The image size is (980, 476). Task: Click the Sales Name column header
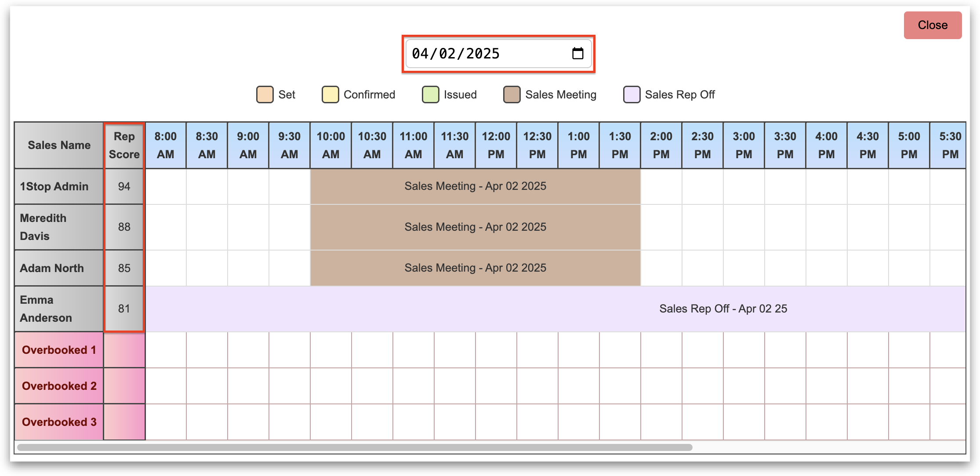pos(59,145)
